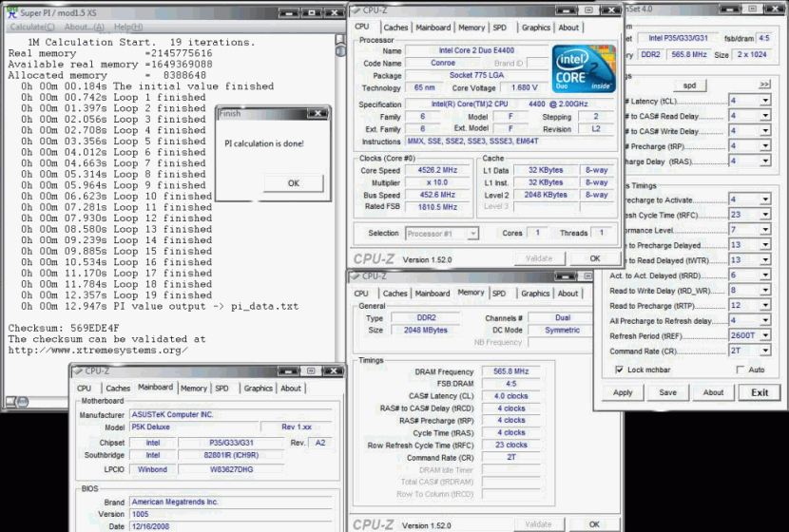Open the Refresh Cycle Time (tRFC) dropdown
Viewport: 789px width, 532px height.
765,215
